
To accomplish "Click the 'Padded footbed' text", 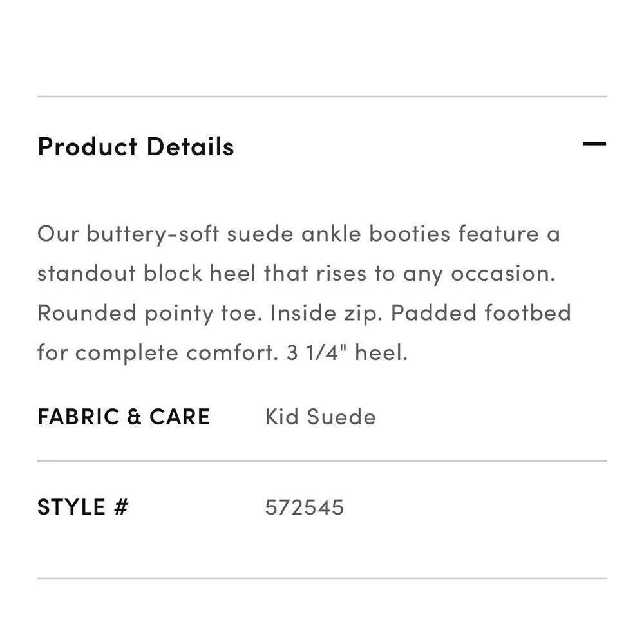I will pyautogui.click(x=480, y=313).
